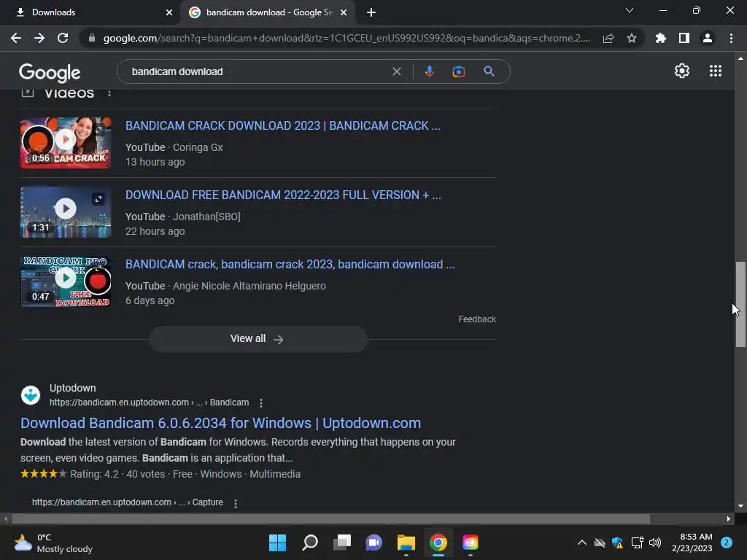The height and width of the screenshot is (560, 747).
Task: Search by image with the camera icon
Action: coord(458,71)
